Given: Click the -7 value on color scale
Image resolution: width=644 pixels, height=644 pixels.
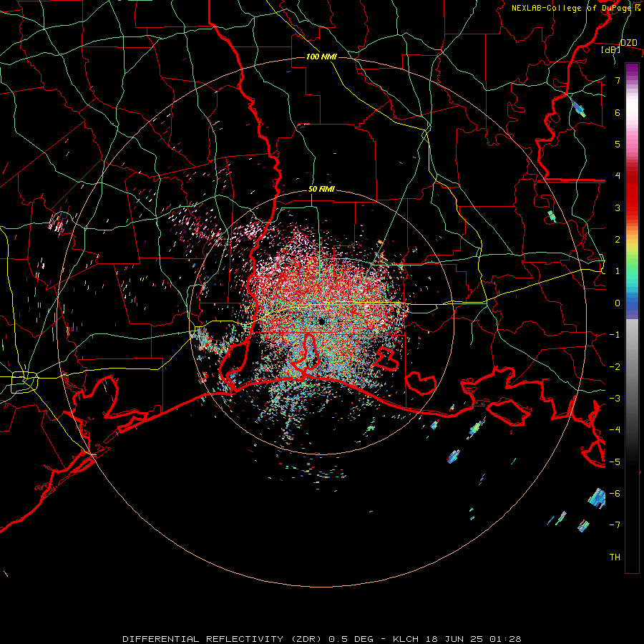Looking at the screenshot, I should click(x=615, y=525).
